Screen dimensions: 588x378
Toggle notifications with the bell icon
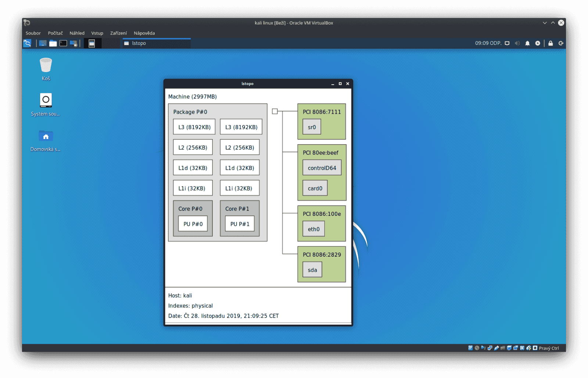tap(527, 43)
